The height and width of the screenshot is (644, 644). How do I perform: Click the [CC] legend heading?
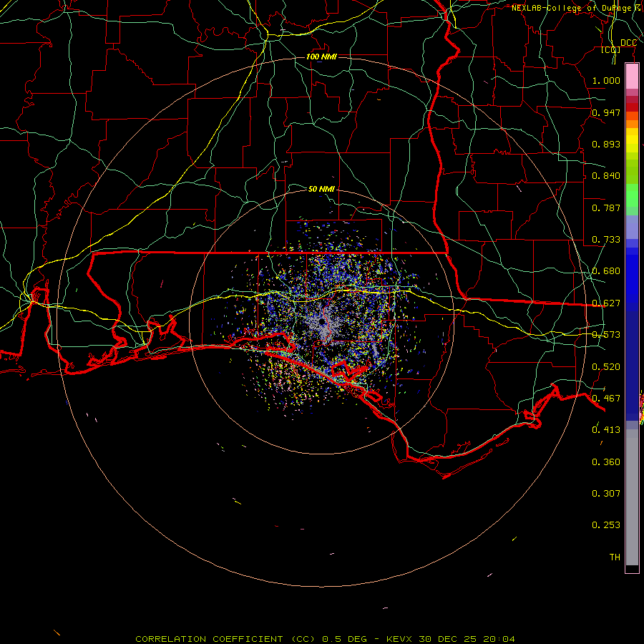pos(611,49)
